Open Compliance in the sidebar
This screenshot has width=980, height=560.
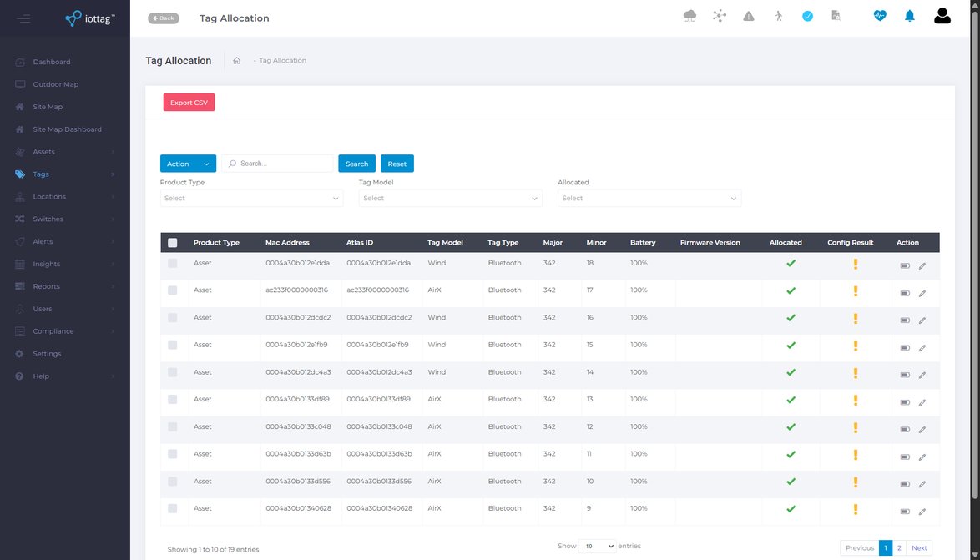click(65, 331)
